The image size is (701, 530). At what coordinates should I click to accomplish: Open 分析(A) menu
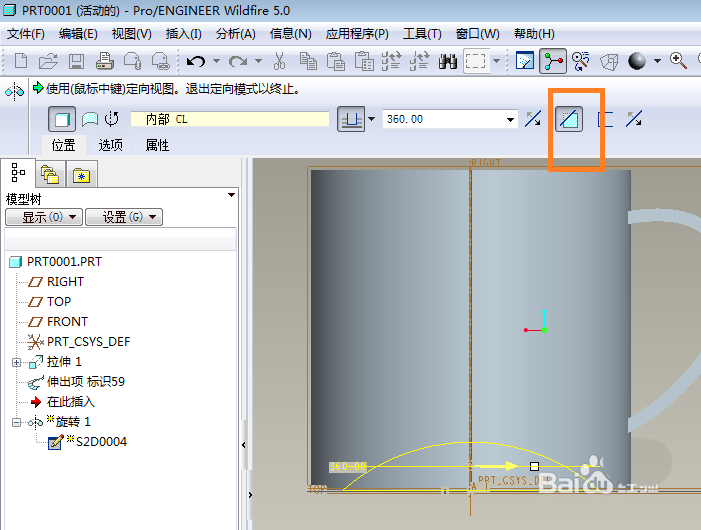point(236,34)
